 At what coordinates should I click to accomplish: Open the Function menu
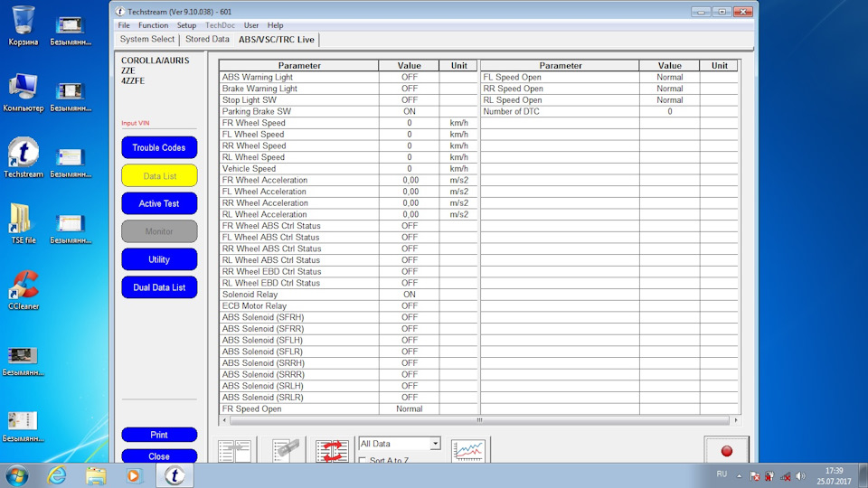154,25
